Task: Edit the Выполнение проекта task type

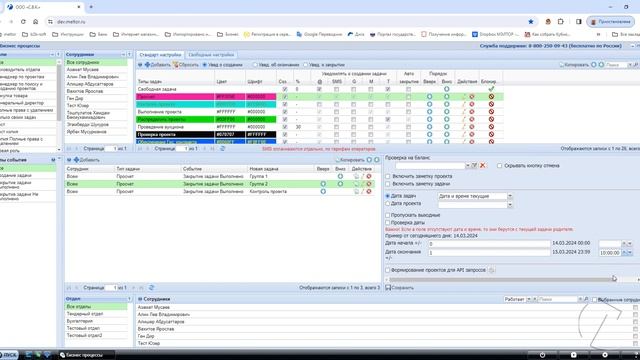Action: (464, 112)
